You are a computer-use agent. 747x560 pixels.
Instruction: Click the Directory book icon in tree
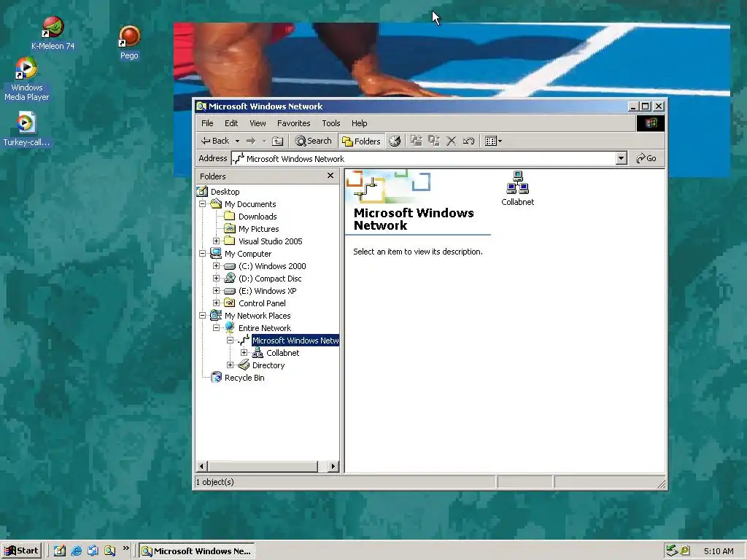click(x=244, y=365)
